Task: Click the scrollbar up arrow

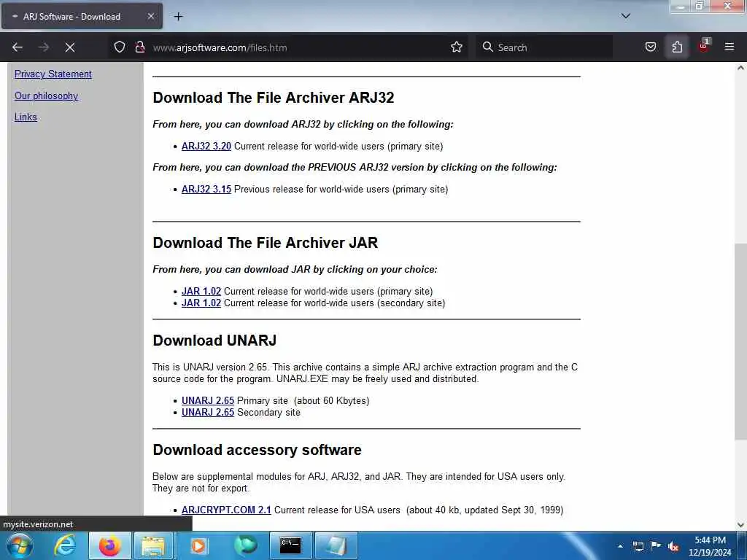Action: point(740,68)
